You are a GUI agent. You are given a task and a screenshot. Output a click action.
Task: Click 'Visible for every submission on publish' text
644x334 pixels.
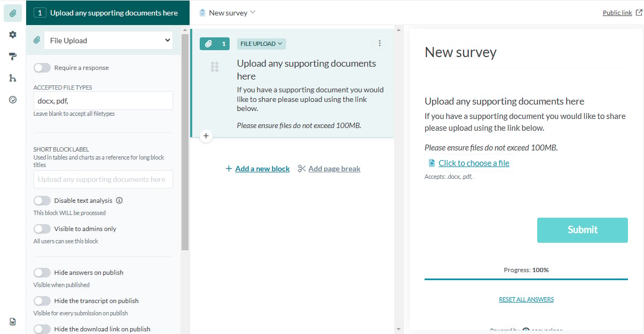click(x=81, y=313)
